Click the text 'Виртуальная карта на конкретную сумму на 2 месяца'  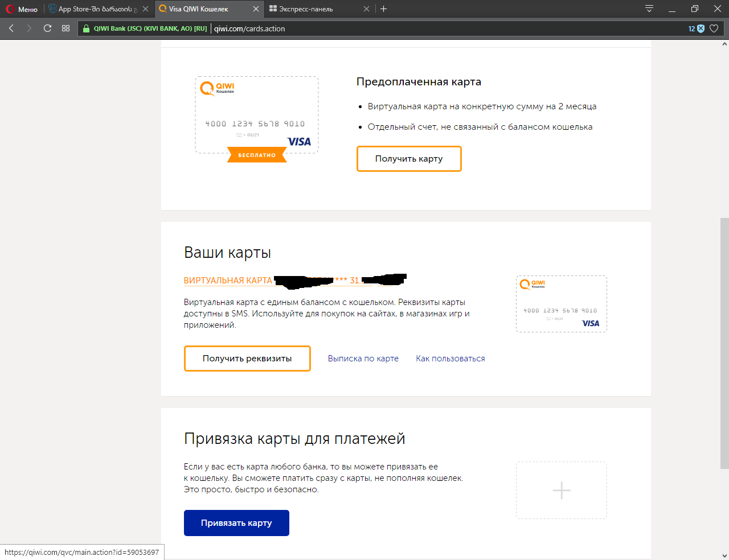[x=482, y=106]
